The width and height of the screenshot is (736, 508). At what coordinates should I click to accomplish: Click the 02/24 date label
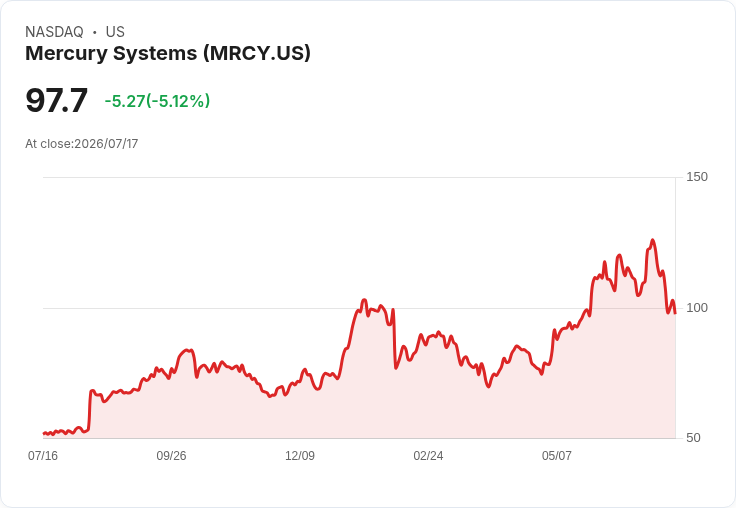tap(428, 456)
